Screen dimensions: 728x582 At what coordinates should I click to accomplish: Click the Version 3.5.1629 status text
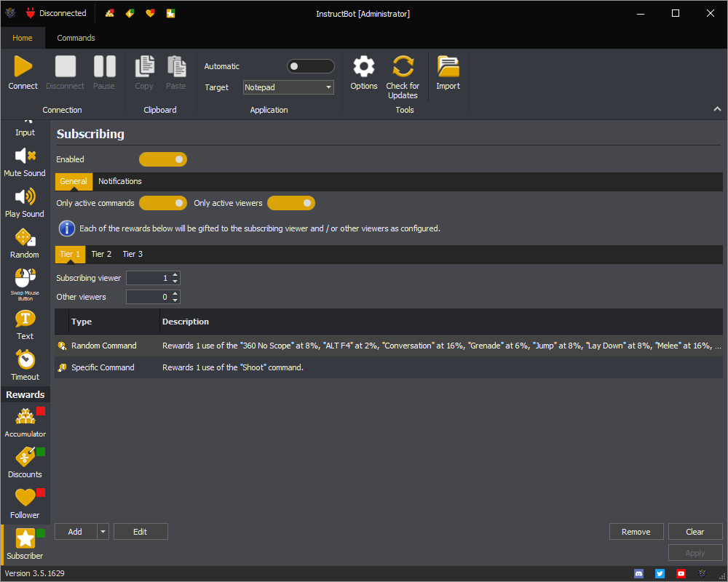[34, 574]
